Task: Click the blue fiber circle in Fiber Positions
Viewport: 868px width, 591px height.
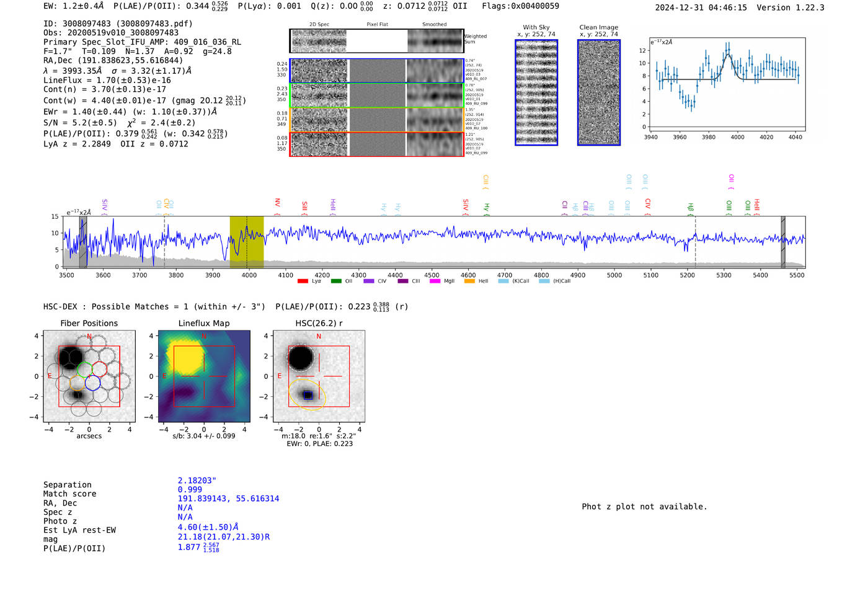Action: tap(92, 383)
